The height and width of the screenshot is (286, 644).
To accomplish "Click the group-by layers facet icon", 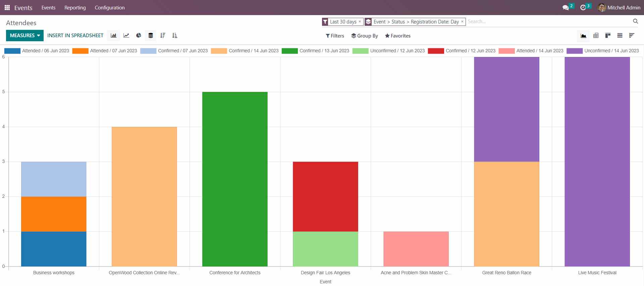I will pyautogui.click(x=368, y=22).
